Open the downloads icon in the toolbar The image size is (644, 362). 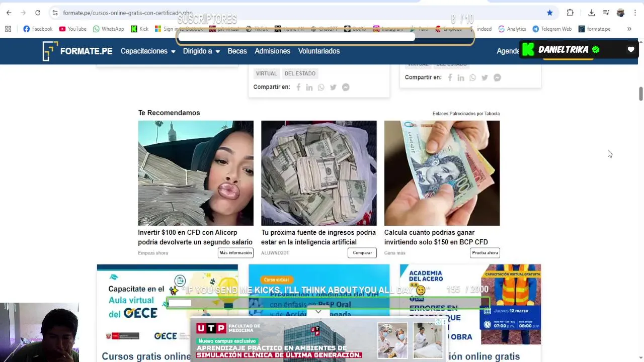tap(592, 13)
